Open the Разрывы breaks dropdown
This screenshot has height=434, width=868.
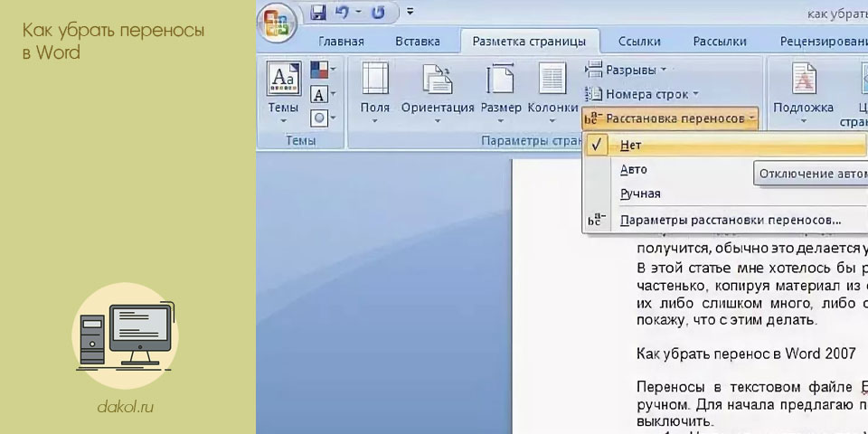point(626,70)
